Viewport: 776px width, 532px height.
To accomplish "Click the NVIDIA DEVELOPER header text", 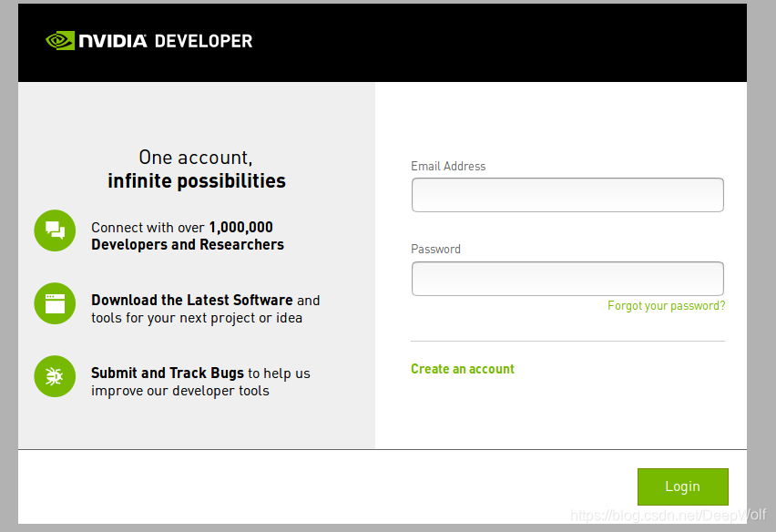I will (166, 41).
